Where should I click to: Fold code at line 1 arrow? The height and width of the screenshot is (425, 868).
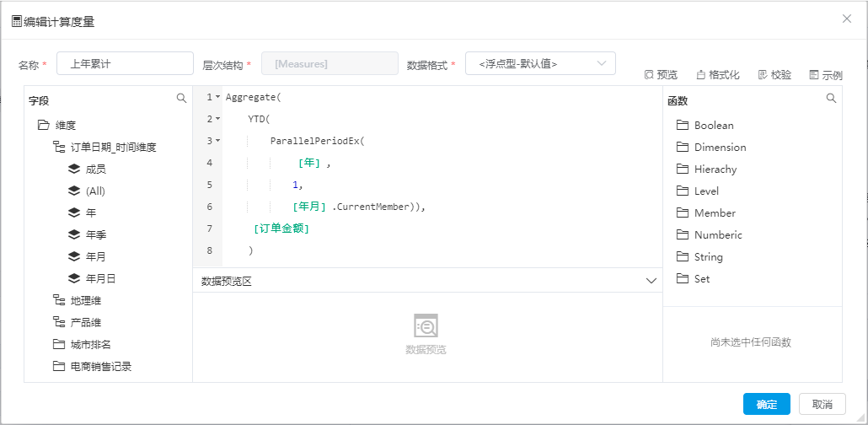(217, 98)
